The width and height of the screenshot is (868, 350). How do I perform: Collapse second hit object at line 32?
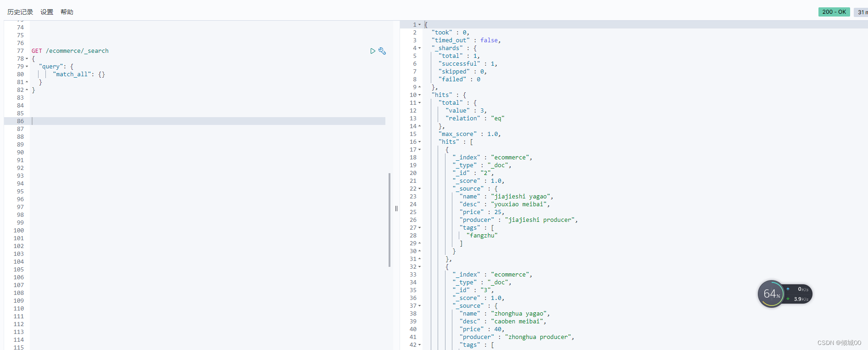[419, 267]
